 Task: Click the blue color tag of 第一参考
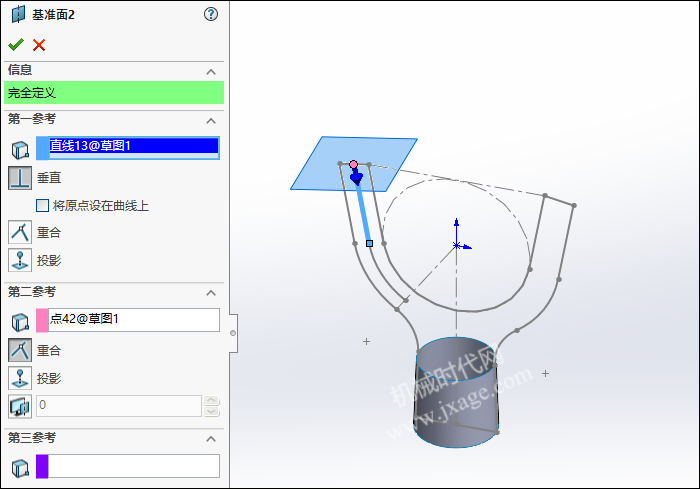coord(42,148)
